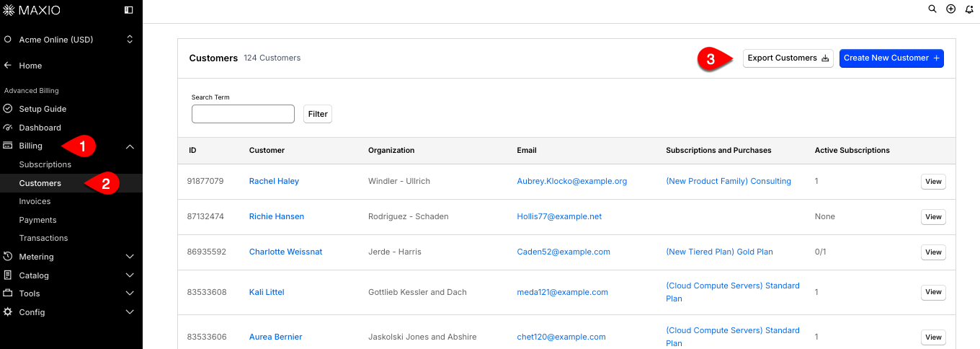The image size is (980, 349).
Task: Open Richie Hansen customer link
Action: 277,216
